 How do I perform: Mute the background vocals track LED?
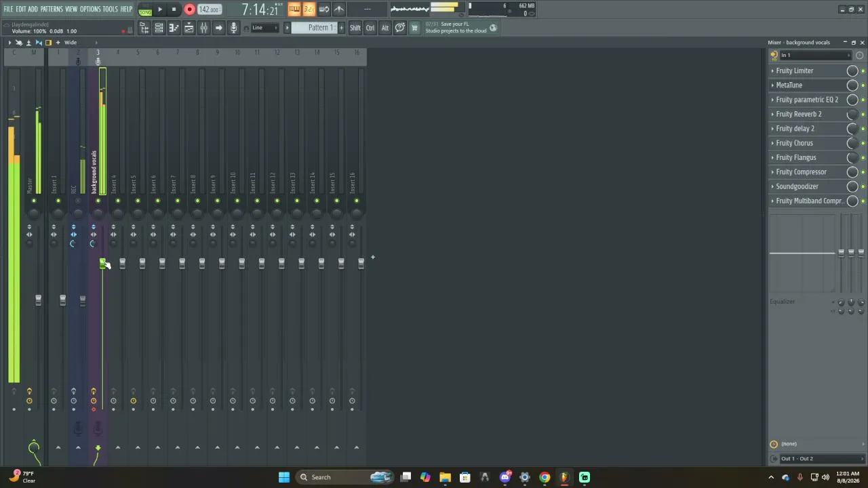(98, 201)
